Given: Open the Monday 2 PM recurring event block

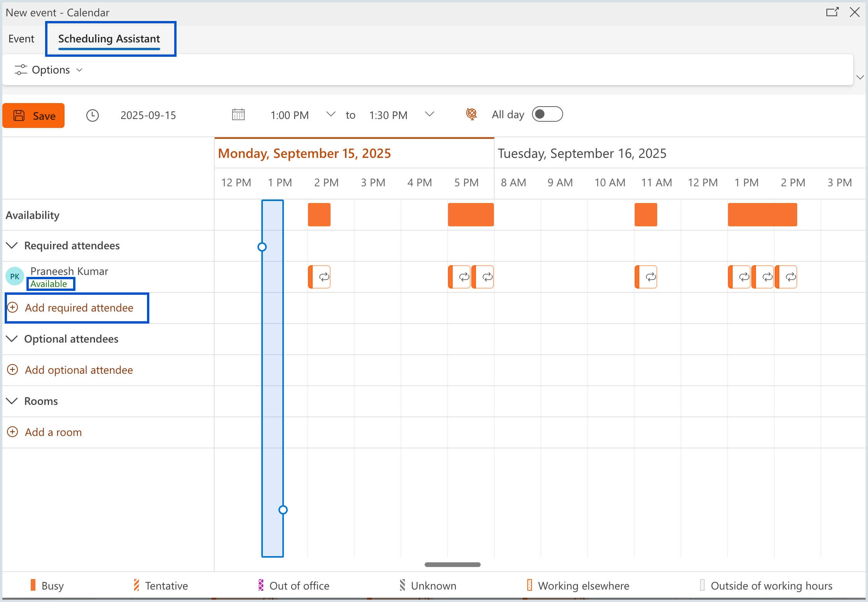Looking at the screenshot, I should (319, 277).
